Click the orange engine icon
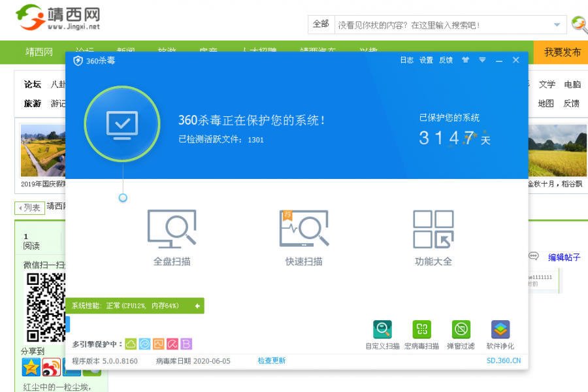The image size is (588, 392). pos(158,344)
